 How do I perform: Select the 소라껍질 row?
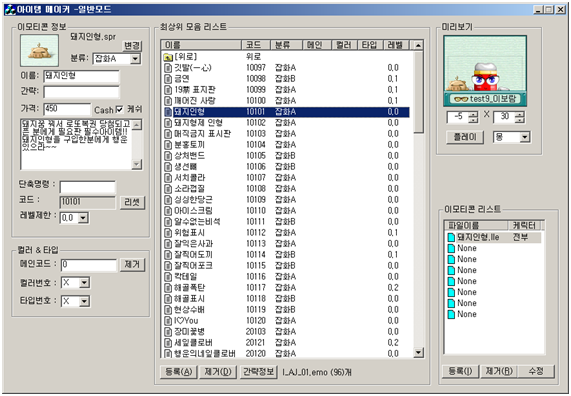point(287,189)
